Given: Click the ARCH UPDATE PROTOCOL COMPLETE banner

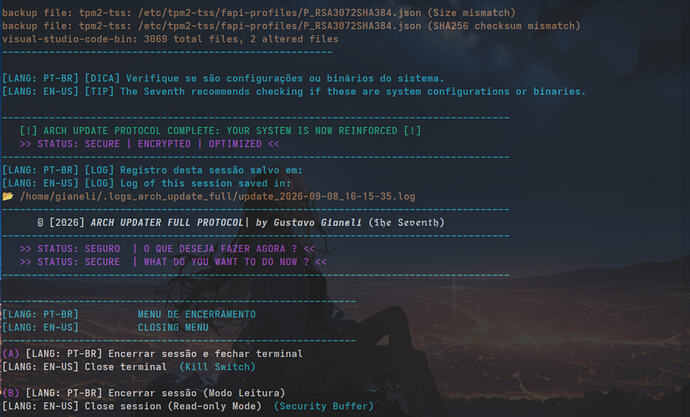Looking at the screenshot, I should pyautogui.click(x=220, y=131).
